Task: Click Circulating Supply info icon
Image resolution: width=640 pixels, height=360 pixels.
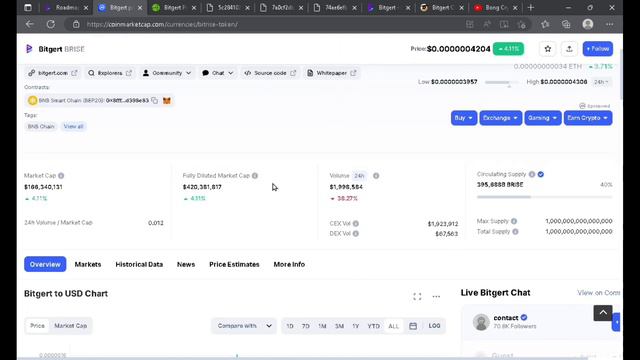Action: (x=532, y=174)
